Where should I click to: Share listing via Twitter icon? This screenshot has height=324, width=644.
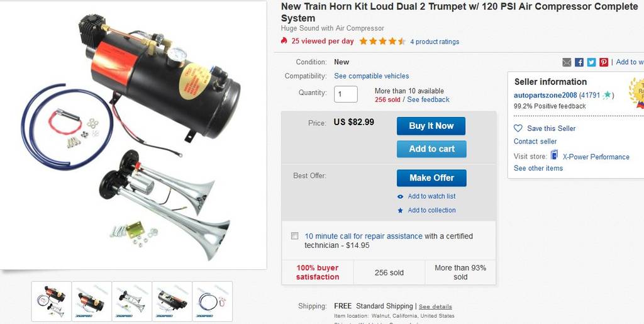tap(591, 62)
